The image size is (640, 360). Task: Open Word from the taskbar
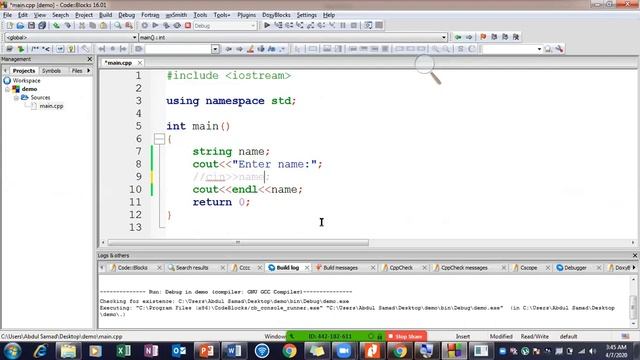(x=233, y=351)
